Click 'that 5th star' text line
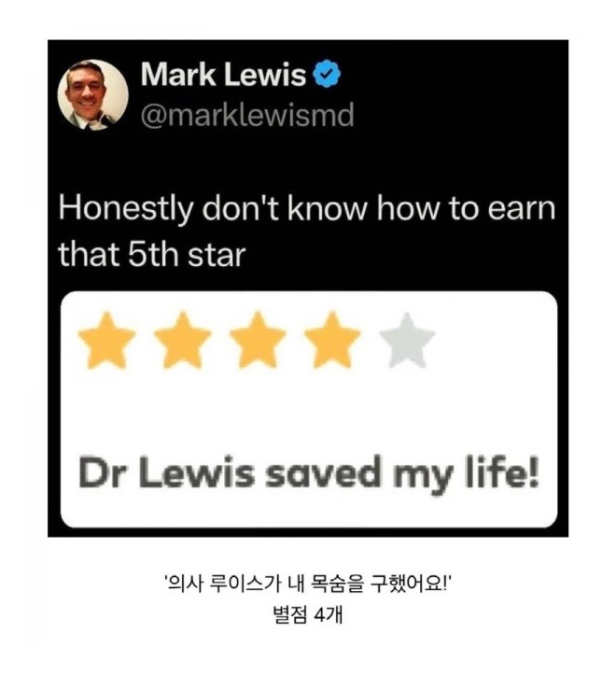This screenshot has width=616, height=675. pos(151,255)
